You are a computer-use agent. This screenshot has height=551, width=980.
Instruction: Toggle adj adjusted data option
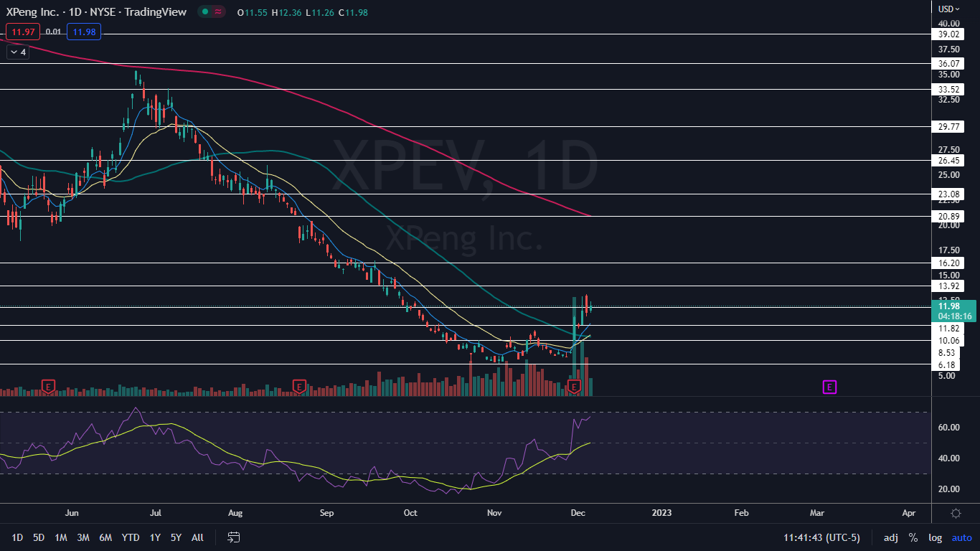890,537
